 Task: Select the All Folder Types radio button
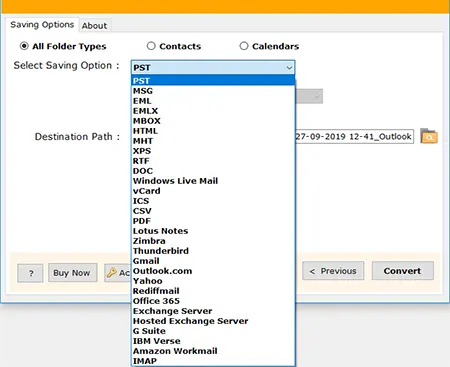pos(24,46)
